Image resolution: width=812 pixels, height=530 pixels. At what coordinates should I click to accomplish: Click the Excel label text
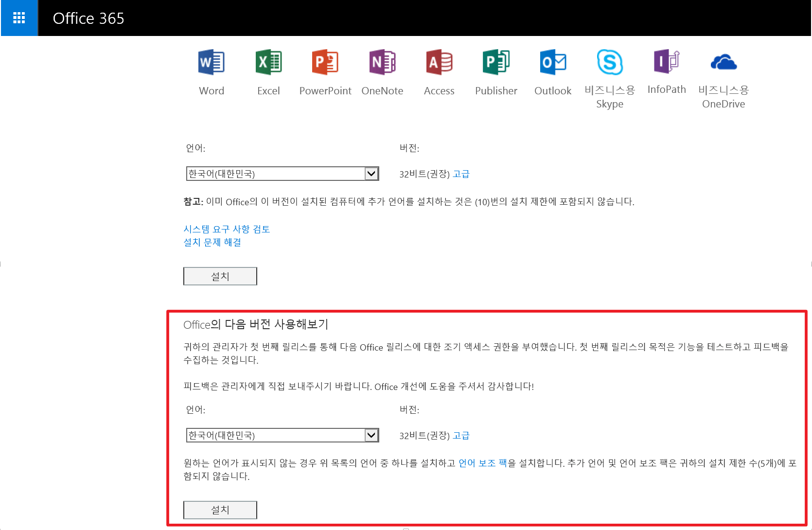[268, 91]
